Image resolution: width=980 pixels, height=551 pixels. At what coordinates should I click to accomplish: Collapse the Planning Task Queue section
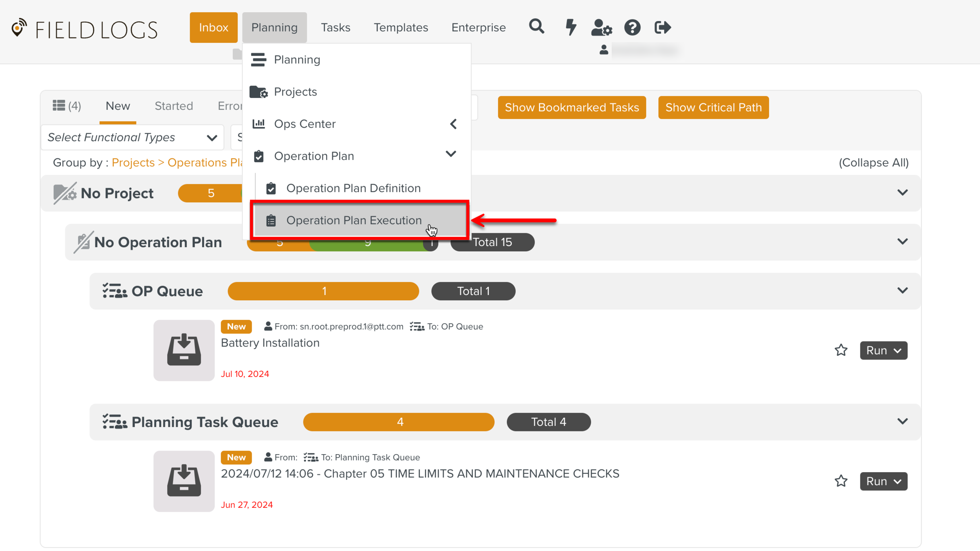(x=902, y=421)
